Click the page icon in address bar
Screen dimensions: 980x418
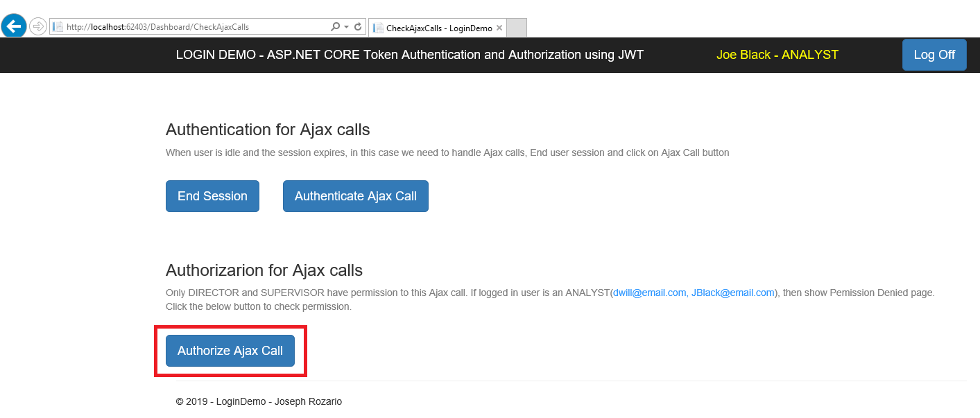pos(58,27)
